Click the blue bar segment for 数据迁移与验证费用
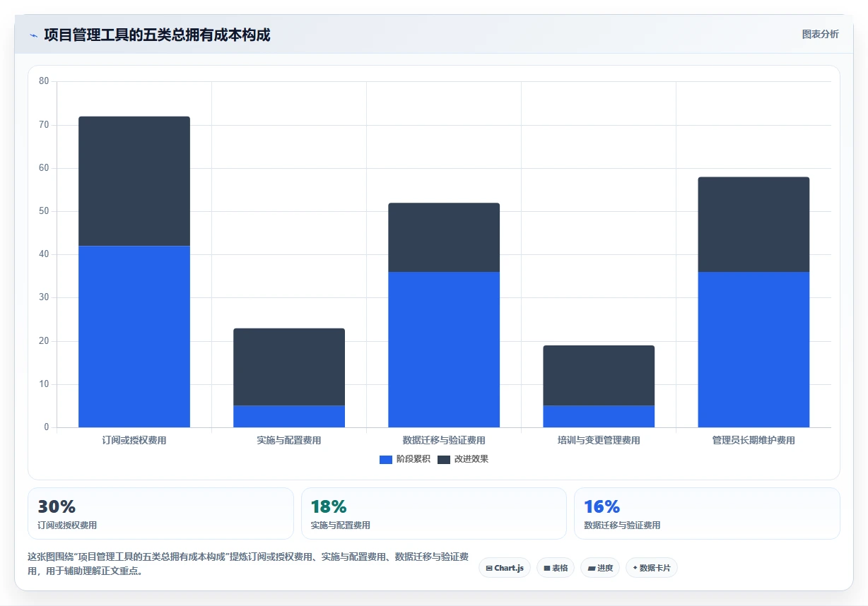The height and width of the screenshot is (606, 868). 444,350
